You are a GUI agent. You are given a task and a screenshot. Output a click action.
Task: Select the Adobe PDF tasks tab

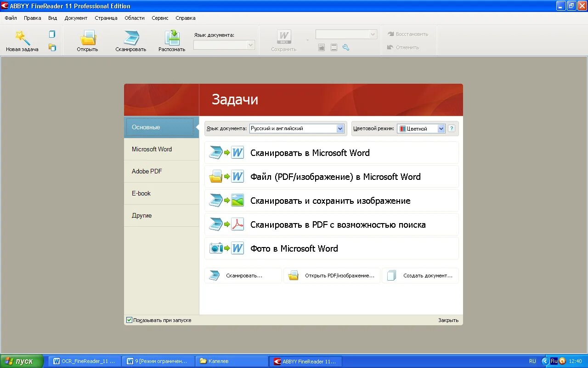point(161,171)
